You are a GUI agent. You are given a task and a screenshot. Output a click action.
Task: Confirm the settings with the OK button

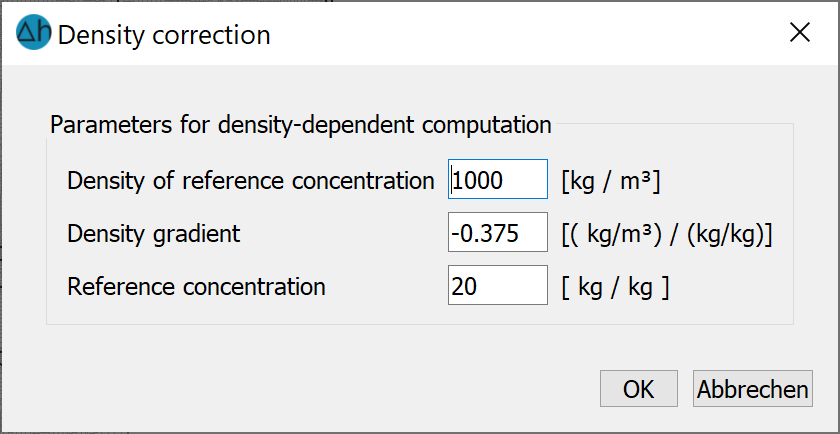pyautogui.click(x=639, y=388)
